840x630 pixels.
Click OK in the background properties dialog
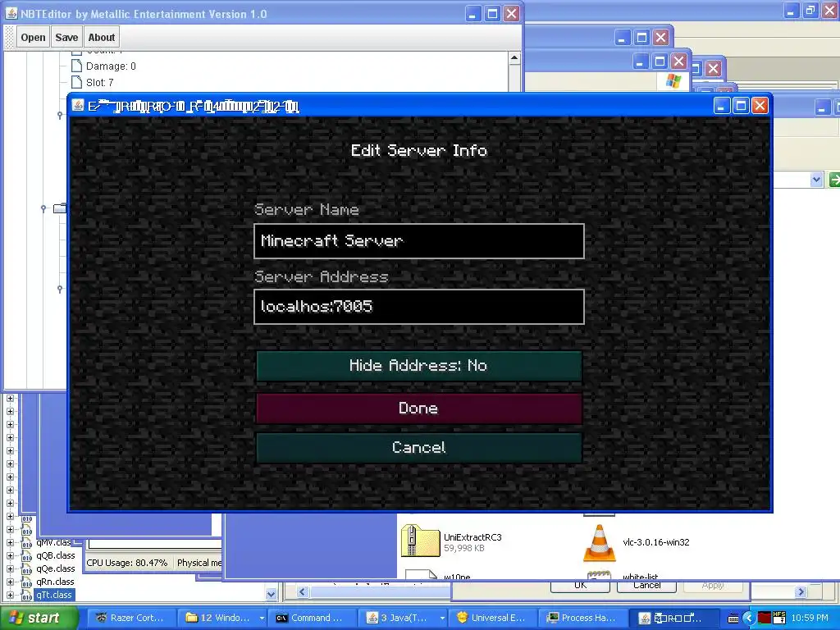[580, 586]
